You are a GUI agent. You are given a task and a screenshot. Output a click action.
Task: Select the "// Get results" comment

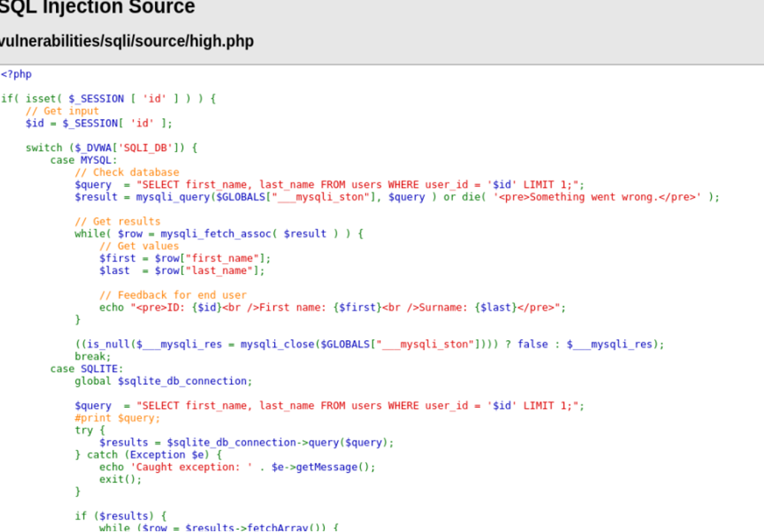point(117,222)
